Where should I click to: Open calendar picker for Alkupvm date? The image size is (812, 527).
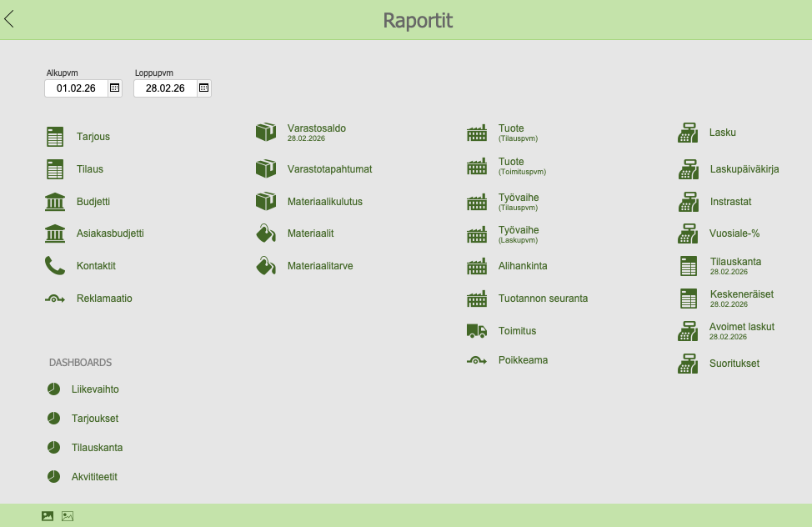[115, 88]
